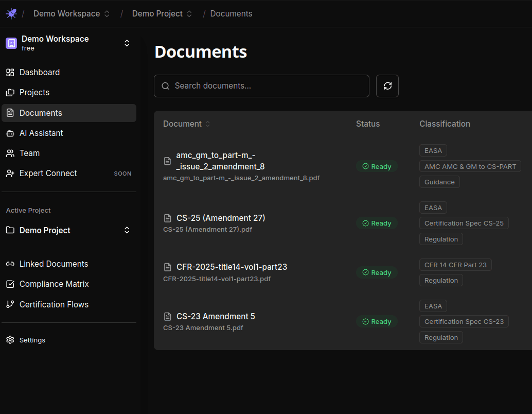Open Settings from the sidebar
The height and width of the screenshot is (414, 532).
point(32,340)
